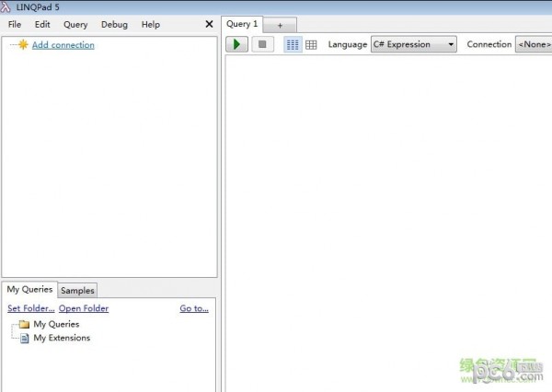Click the Set Folder... link
552x392 pixels.
coord(31,308)
